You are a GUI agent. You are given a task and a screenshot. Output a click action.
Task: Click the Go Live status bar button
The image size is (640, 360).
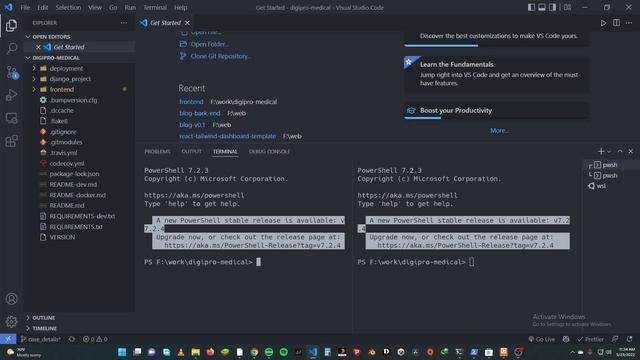point(542,339)
